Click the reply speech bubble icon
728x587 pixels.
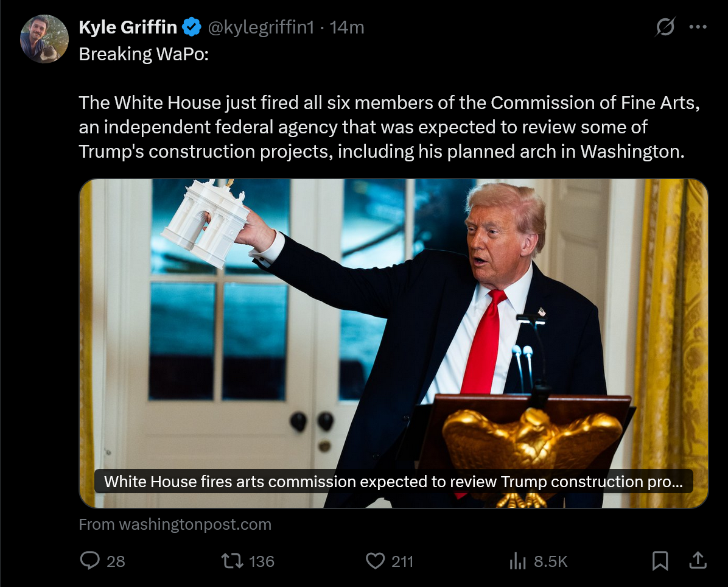(x=89, y=560)
